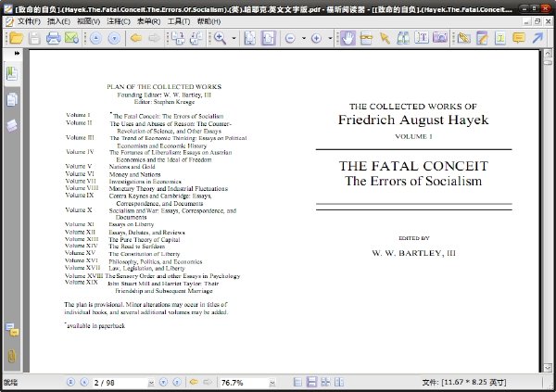Switch to single page layout
556x392 pixels.
[297, 382]
